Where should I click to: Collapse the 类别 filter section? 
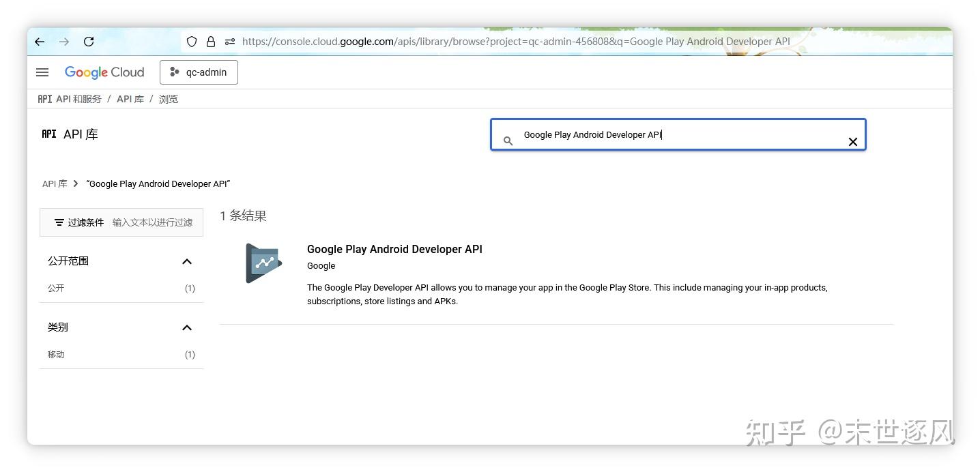point(186,327)
